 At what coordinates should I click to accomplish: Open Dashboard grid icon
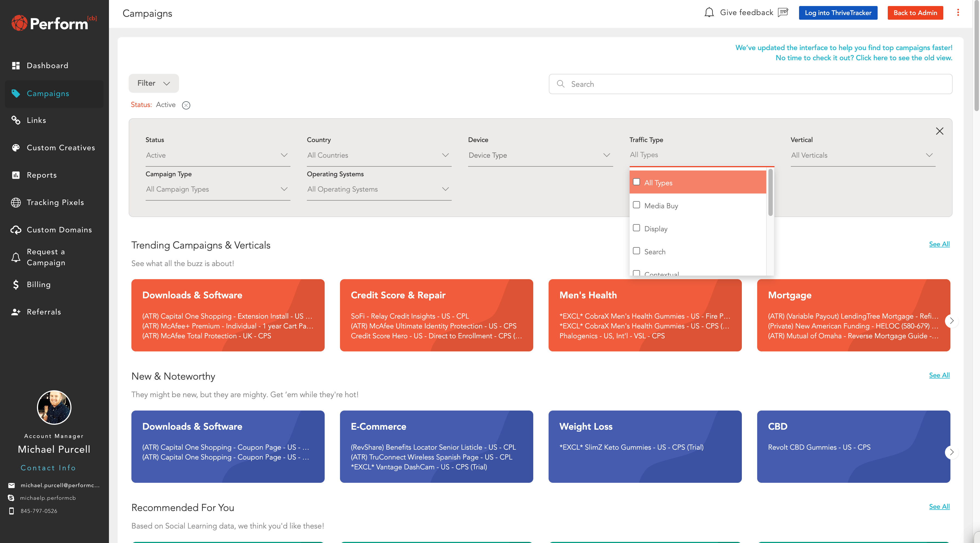pyautogui.click(x=16, y=66)
